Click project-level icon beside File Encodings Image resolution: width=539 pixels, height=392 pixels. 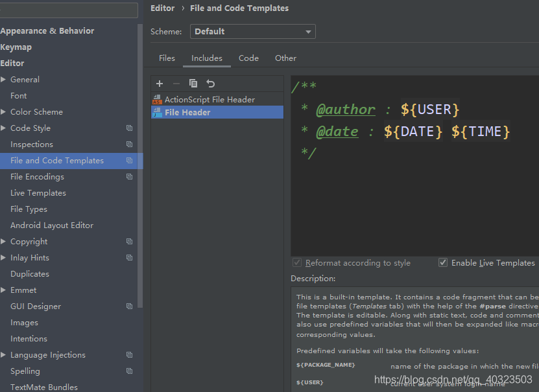129,176
